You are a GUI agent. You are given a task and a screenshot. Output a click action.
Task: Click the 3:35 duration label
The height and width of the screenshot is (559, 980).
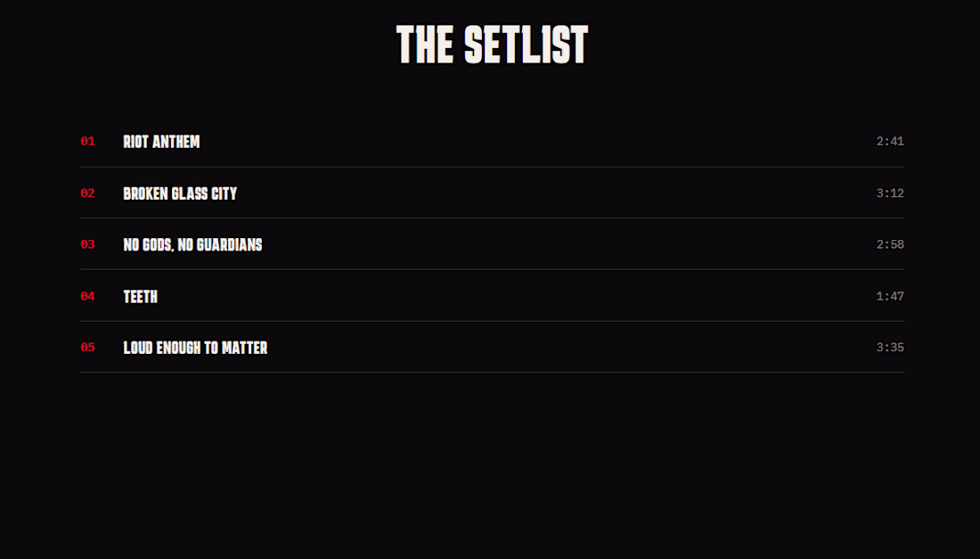[x=890, y=348]
